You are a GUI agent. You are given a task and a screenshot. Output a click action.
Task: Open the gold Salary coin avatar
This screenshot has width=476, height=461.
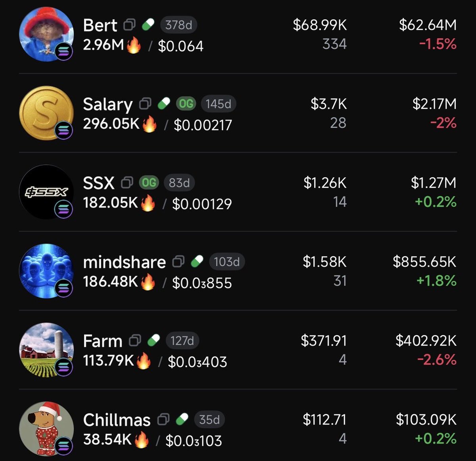click(x=46, y=113)
